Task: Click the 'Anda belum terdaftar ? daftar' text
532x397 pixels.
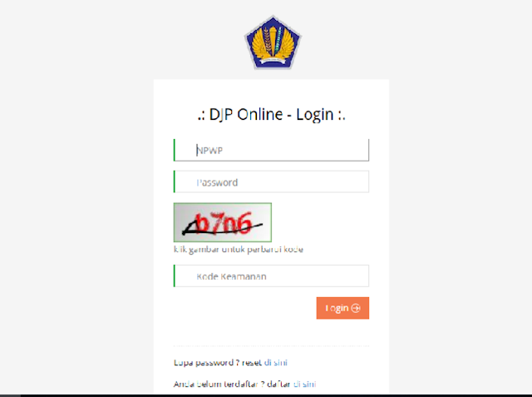Action: coord(232,384)
